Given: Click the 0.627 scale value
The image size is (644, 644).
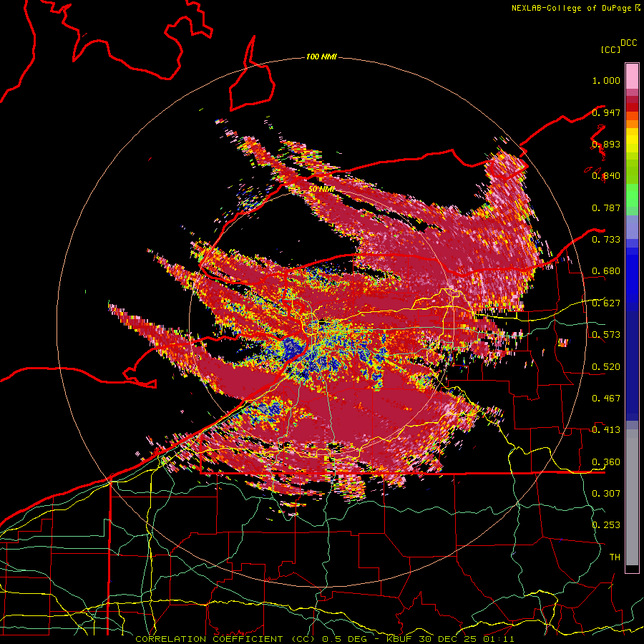Looking at the screenshot, I should (x=606, y=303).
